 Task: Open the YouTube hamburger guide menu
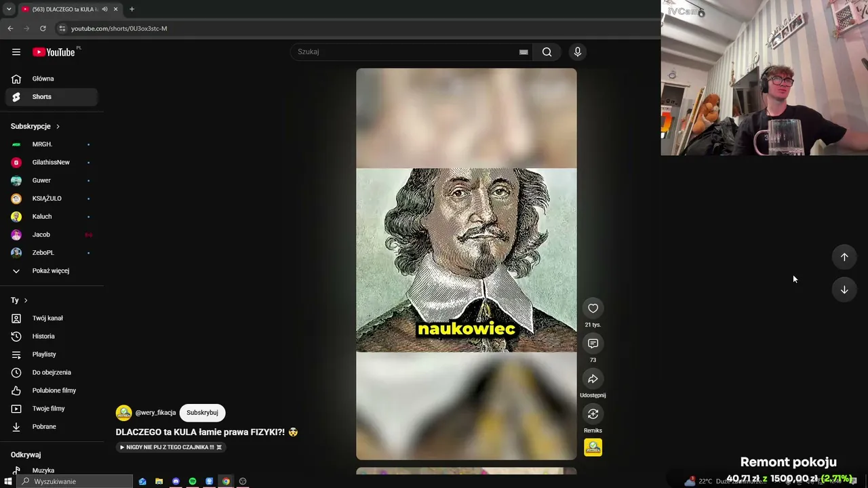click(x=16, y=52)
